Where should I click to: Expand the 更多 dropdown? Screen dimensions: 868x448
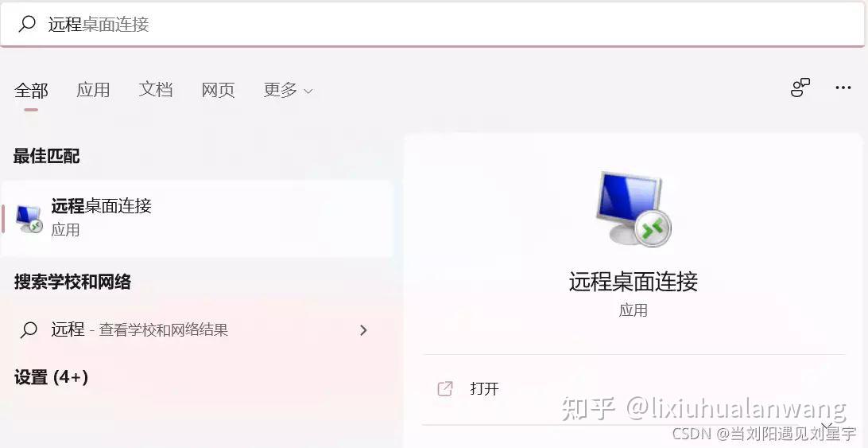tap(288, 90)
